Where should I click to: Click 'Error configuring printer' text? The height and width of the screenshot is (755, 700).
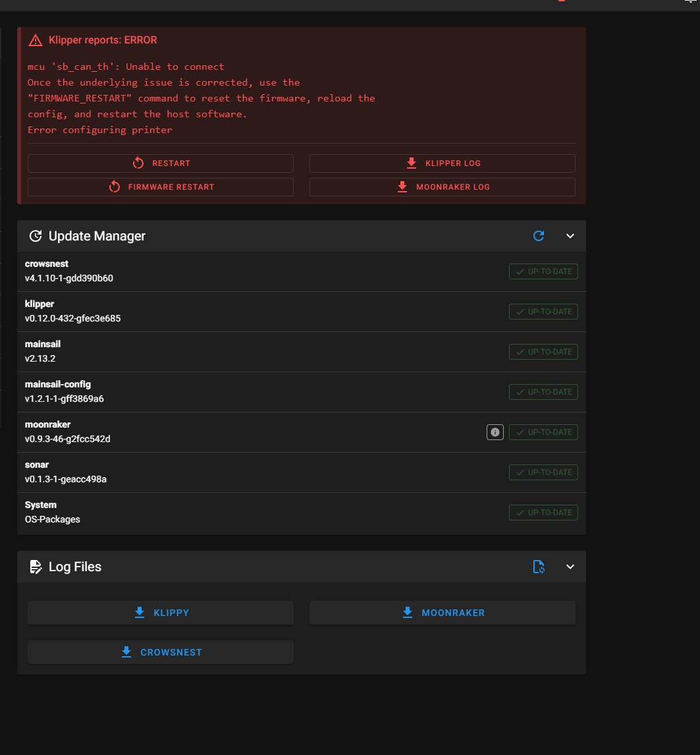[99, 130]
